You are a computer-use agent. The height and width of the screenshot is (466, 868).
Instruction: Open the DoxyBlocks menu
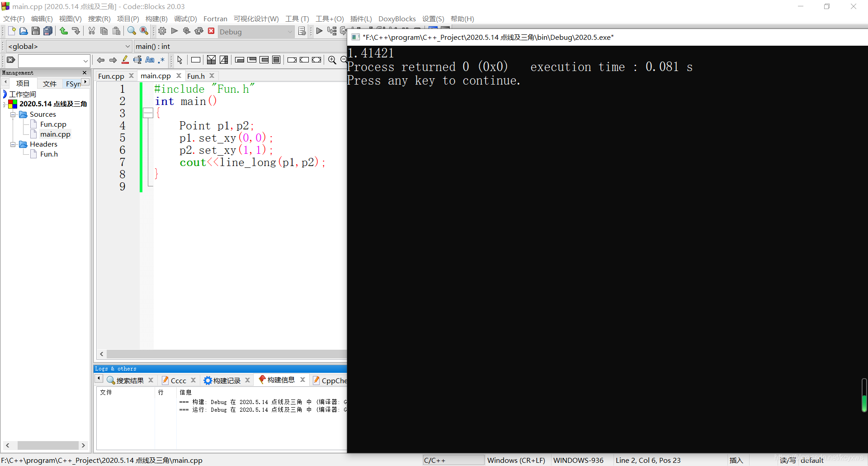[x=397, y=19]
